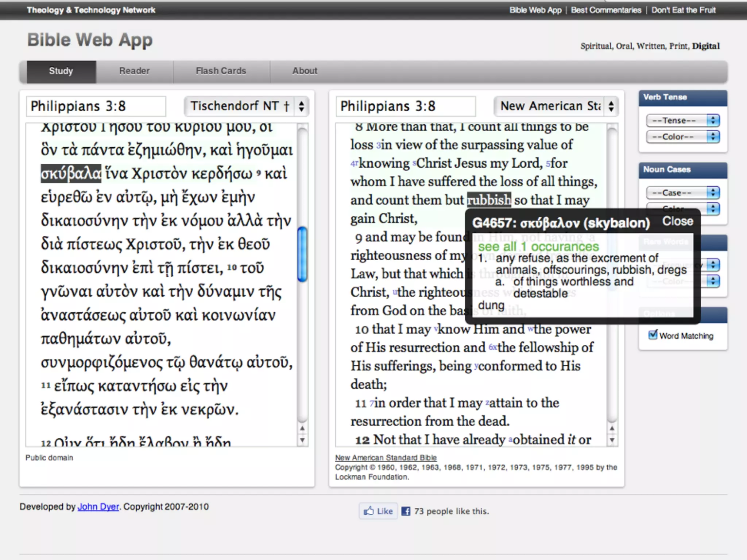Open the New American Standard Bible copyright link

[386, 458]
